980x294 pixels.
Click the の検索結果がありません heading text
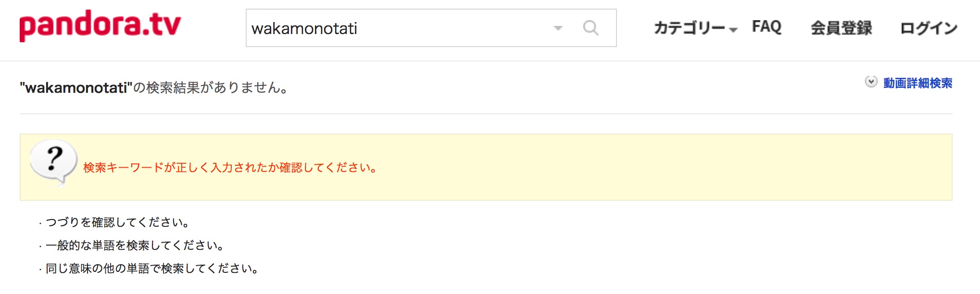[x=212, y=88]
